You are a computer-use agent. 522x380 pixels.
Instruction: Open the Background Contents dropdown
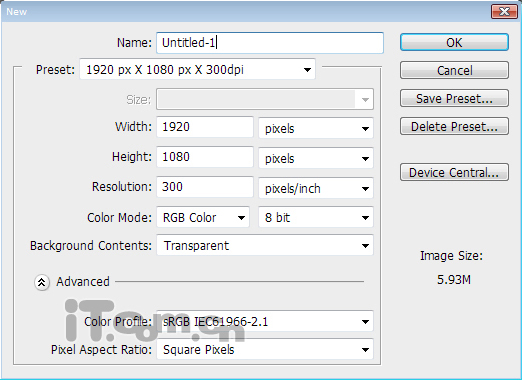click(265, 245)
